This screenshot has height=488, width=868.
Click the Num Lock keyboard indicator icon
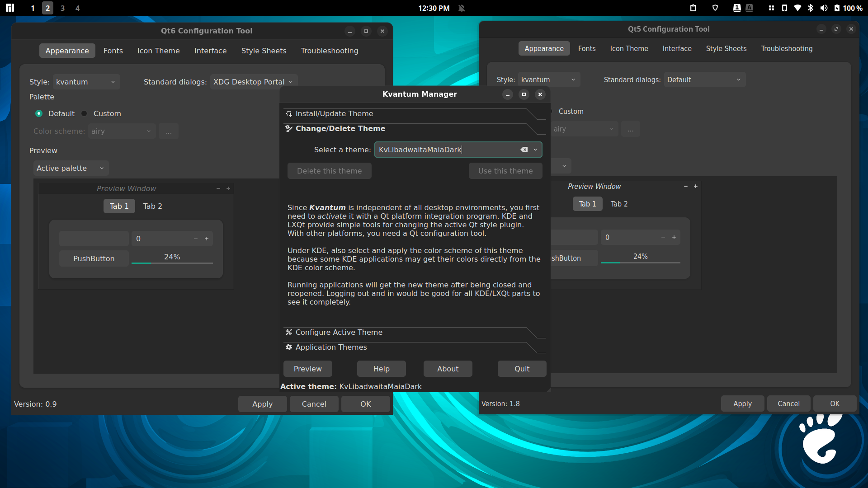click(x=737, y=8)
